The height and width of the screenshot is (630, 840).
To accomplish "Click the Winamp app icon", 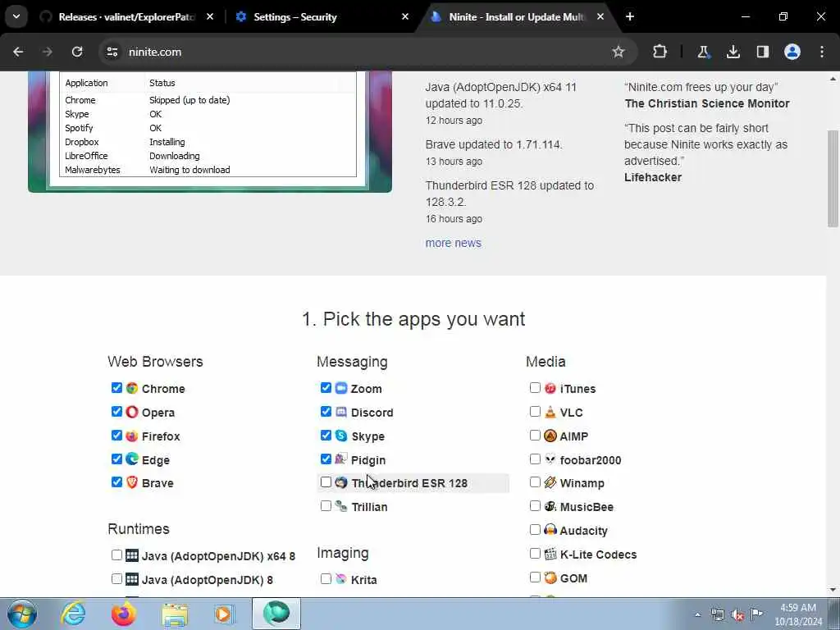I will [550, 482].
